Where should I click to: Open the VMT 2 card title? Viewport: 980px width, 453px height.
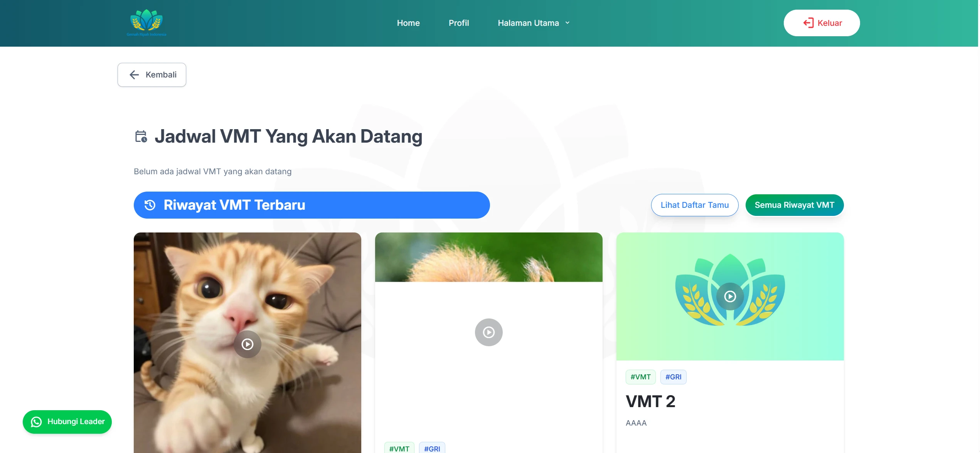coord(650,401)
